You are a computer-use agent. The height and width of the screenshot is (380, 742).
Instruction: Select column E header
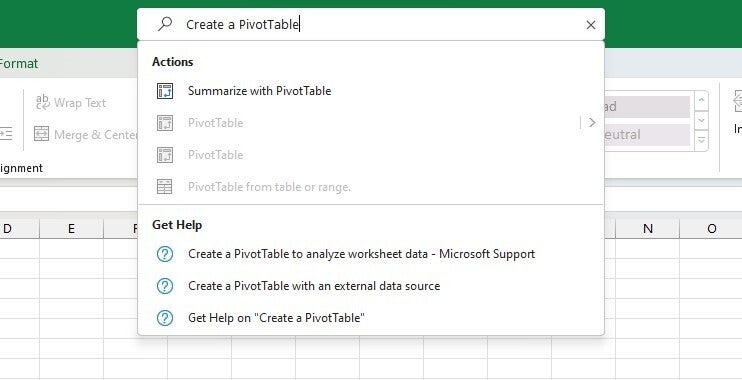pos(71,229)
